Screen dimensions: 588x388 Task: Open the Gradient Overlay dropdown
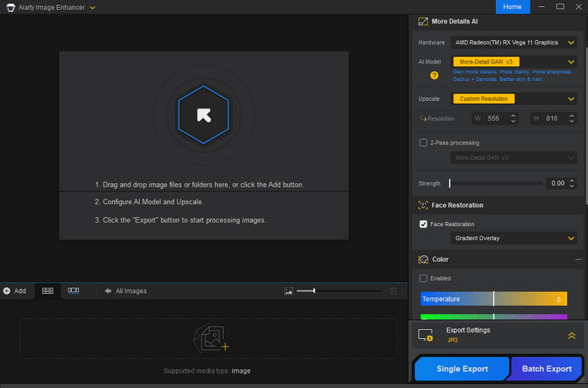pyautogui.click(x=514, y=238)
